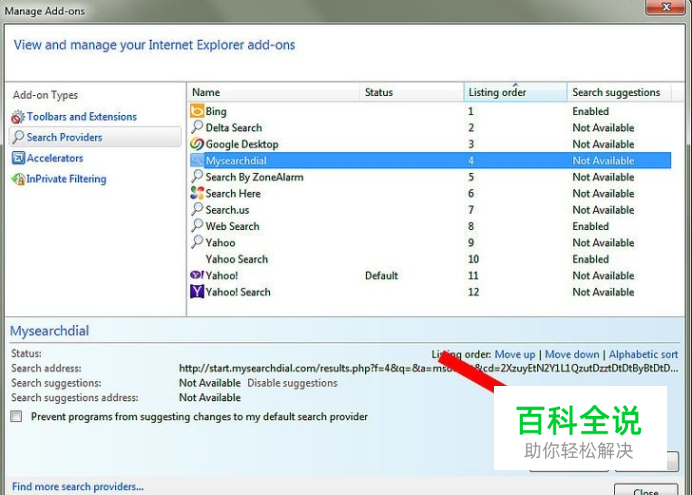Select the Search.us row
The image size is (692, 495).
[431, 210]
